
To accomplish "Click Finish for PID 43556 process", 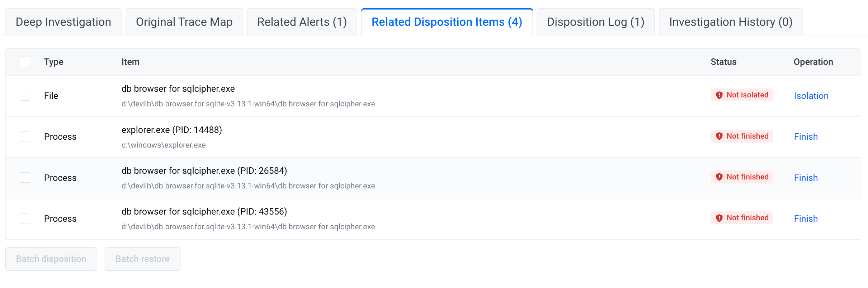I will point(806,219).
